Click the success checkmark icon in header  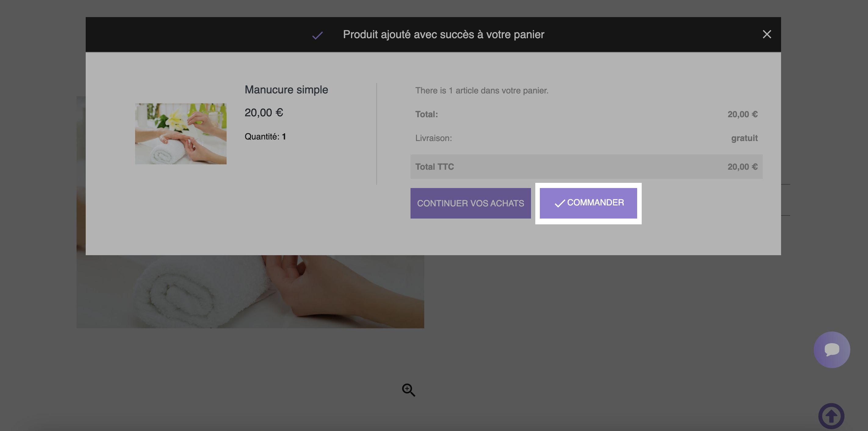pyautogui.click(x=317, y=35)
